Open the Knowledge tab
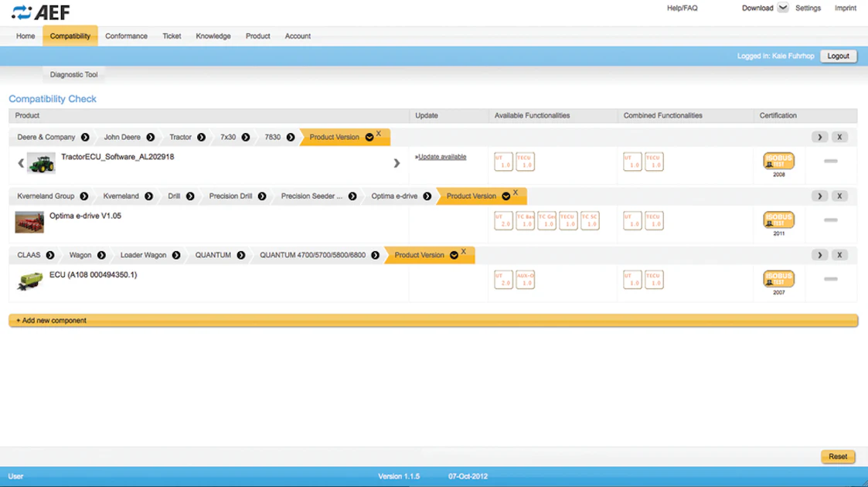This screenshot has height=487, width=868. (x=213, y=36)
